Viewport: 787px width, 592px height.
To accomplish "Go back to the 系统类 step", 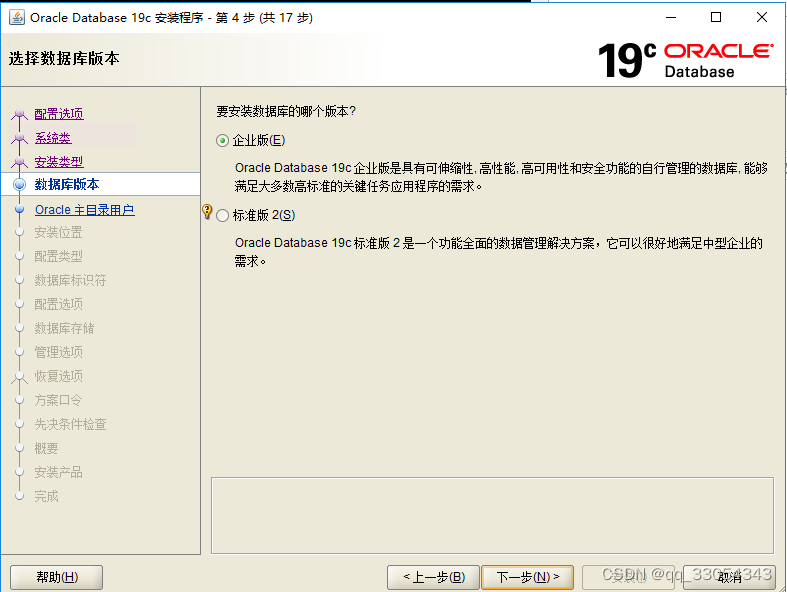I will 53,138.
